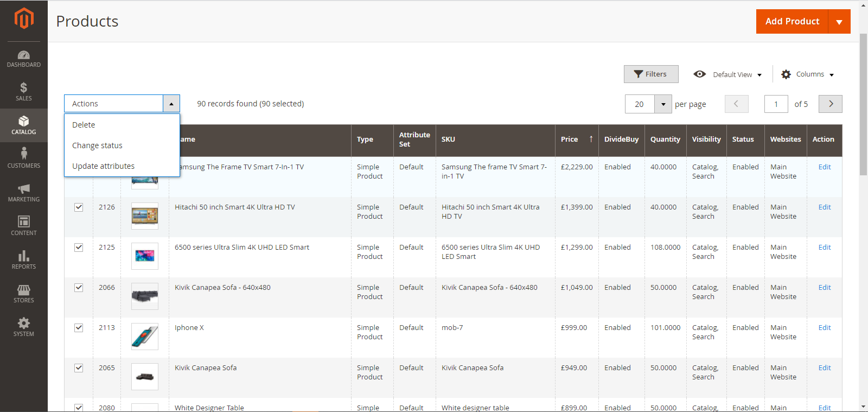Viewport: 868px width, 412px height.
Task: Open the per page count dropdown
Action: 663,104
